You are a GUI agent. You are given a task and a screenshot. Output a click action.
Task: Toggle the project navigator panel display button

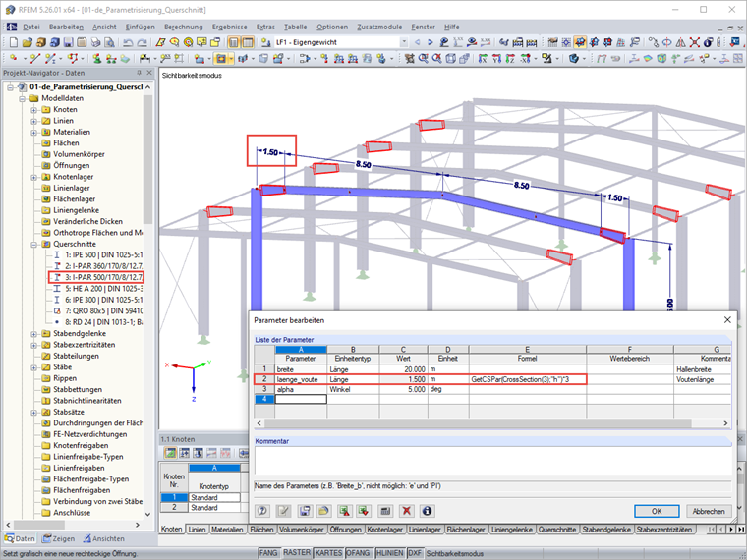tap(234, 42)
